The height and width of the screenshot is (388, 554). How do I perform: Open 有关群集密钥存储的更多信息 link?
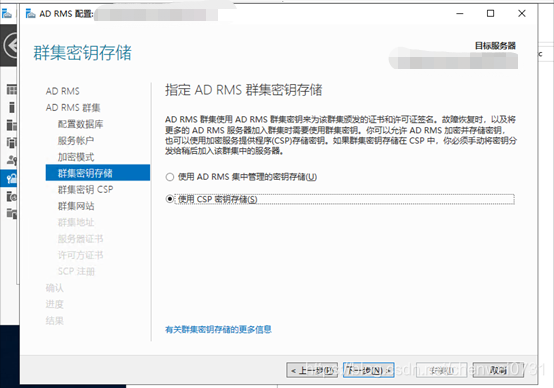(x=218, y=330)
